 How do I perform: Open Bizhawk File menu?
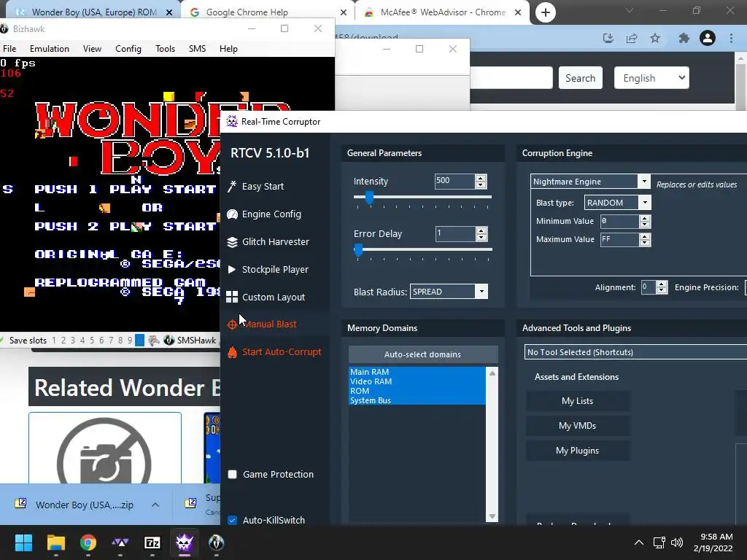click(x=9, y=49)
